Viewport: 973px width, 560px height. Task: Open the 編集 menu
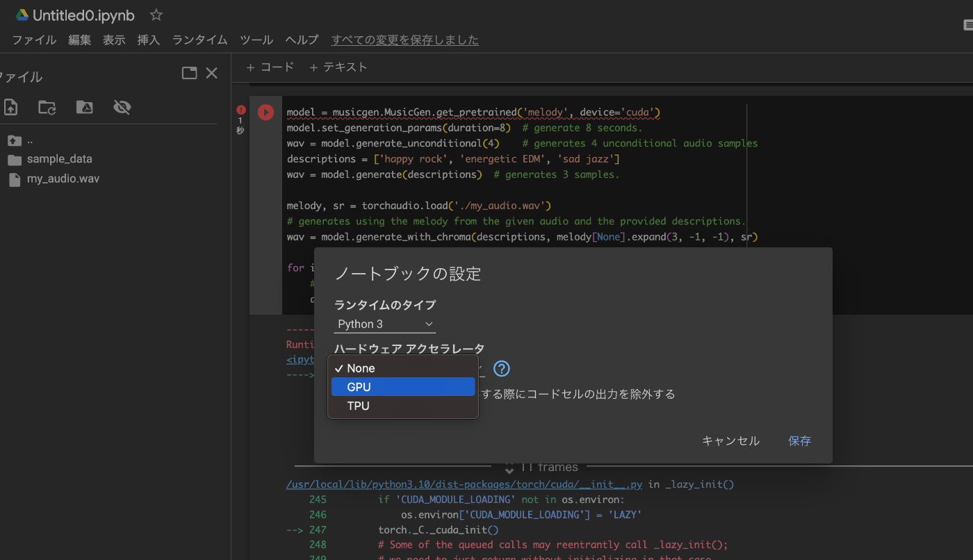[x=79, y=40]
